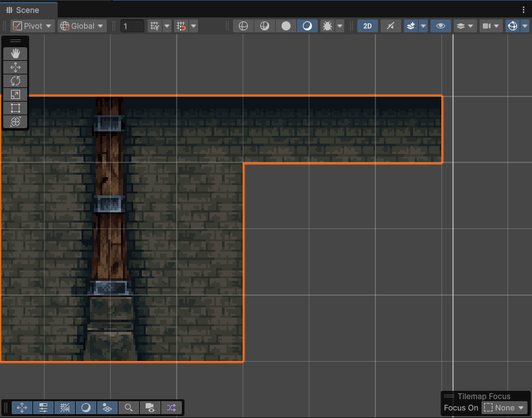Select the Scale tool
The width and height of the screenshot is (532, 418).
tap(16, 94)
